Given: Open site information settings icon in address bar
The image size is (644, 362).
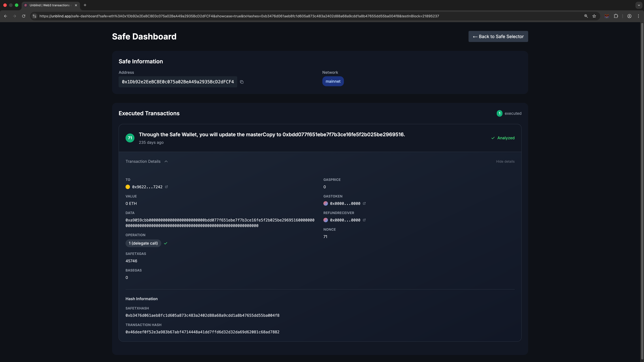Looking at the screenshot, I should pyautogui.click(x=34, y=16).
